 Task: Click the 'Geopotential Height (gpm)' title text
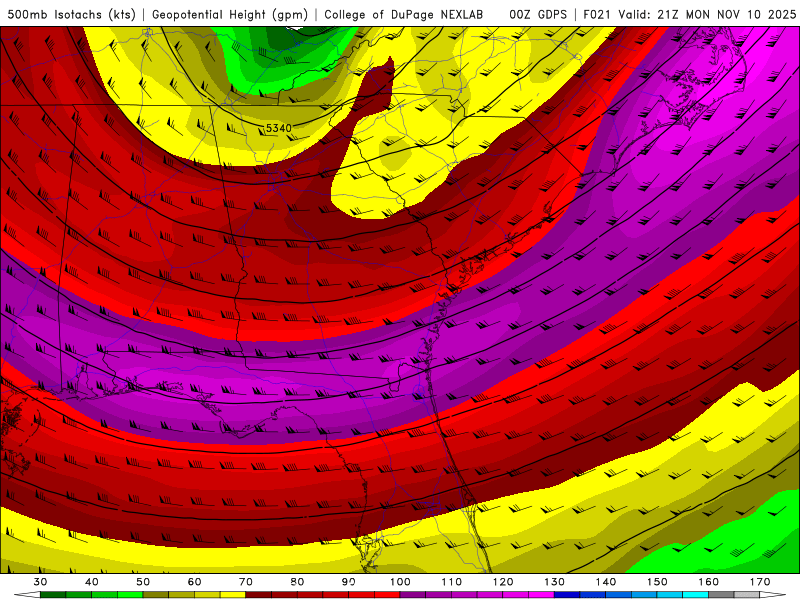(x=230, y=15)
